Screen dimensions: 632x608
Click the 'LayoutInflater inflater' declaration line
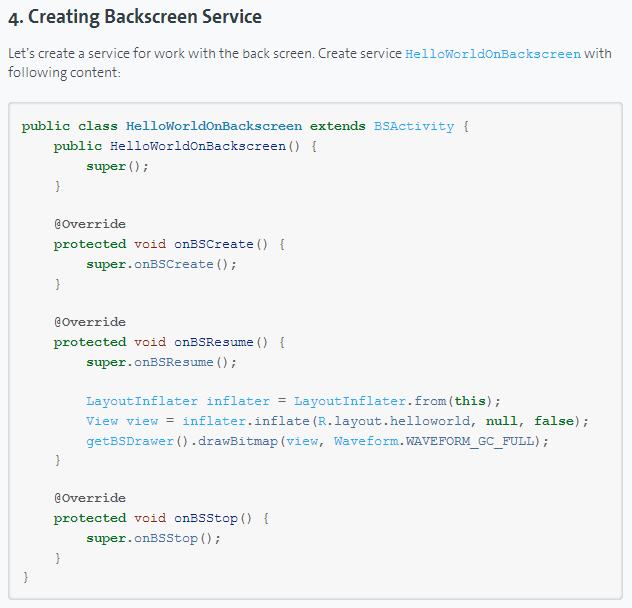(293, 401)
